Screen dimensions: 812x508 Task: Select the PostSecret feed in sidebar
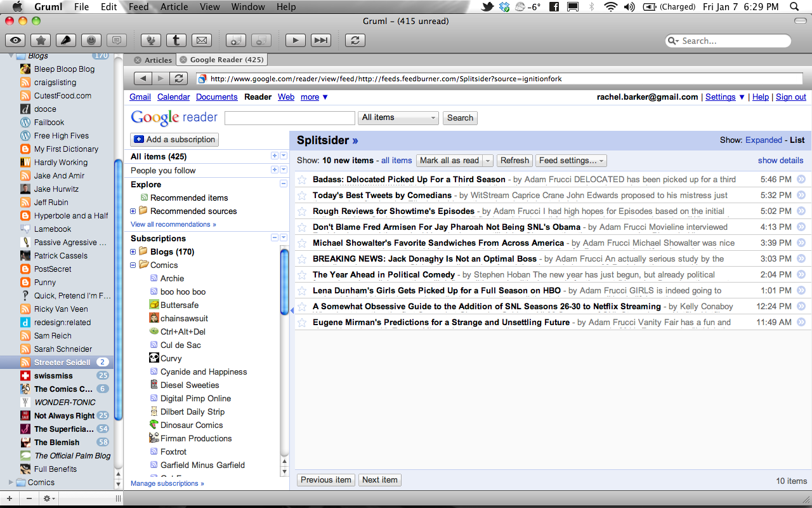(53, 269)
